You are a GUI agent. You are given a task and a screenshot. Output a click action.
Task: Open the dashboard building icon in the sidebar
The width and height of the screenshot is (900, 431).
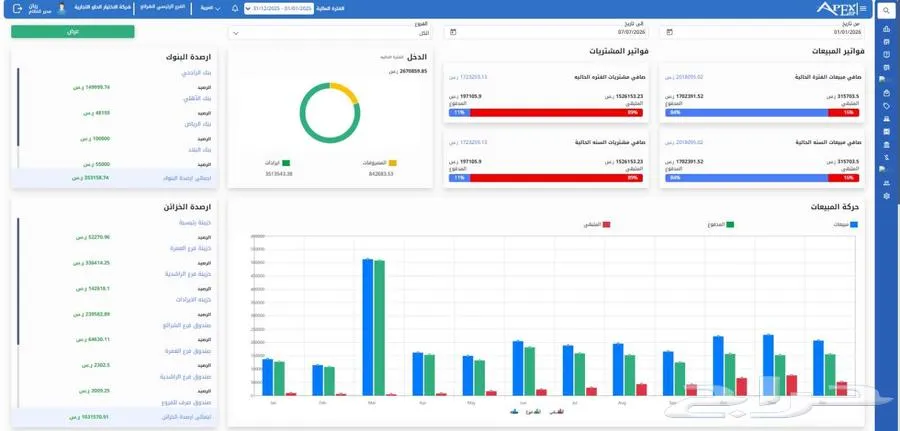pyautogui.click(x=886, y=29)
